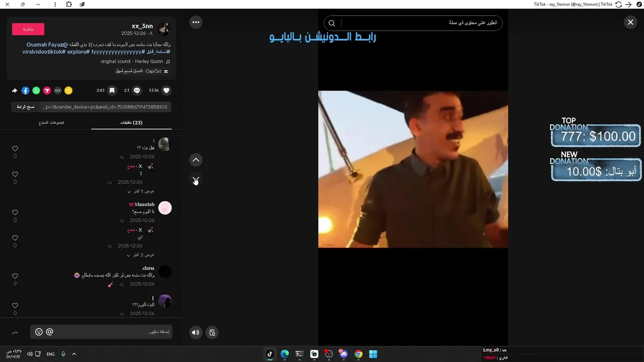Image resolution: width=644 pixels, height=362 pixels.
Task: Click the video to pause playback
Action: coord(413,169)
